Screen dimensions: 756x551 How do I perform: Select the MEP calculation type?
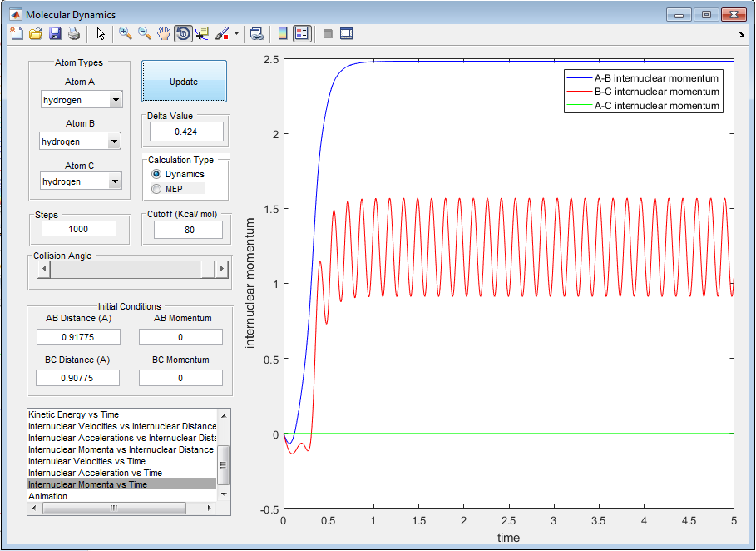click(x=157, y=189)
